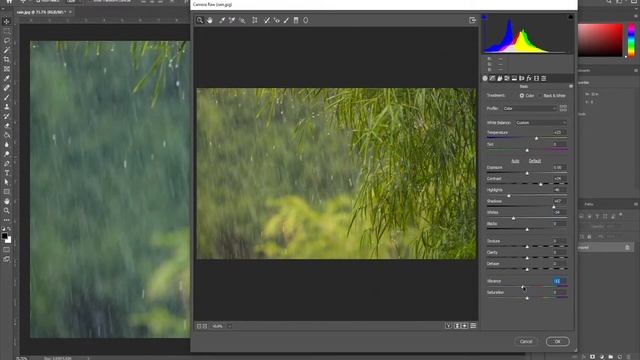The width and height of the screenshot is (640, 360).
Task: Choose the Color Sampler tool in Camera Raw
Action: (x=232, y=20)
